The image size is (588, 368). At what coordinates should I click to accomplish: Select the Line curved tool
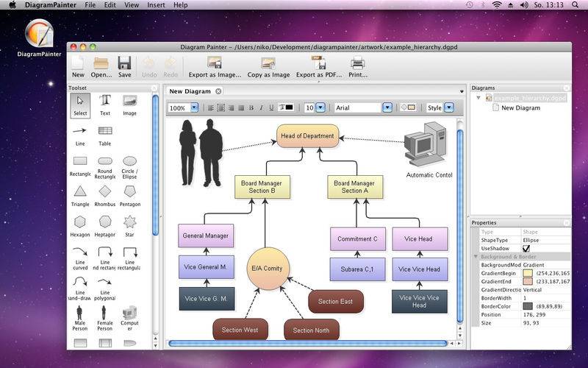pos(80,258)
